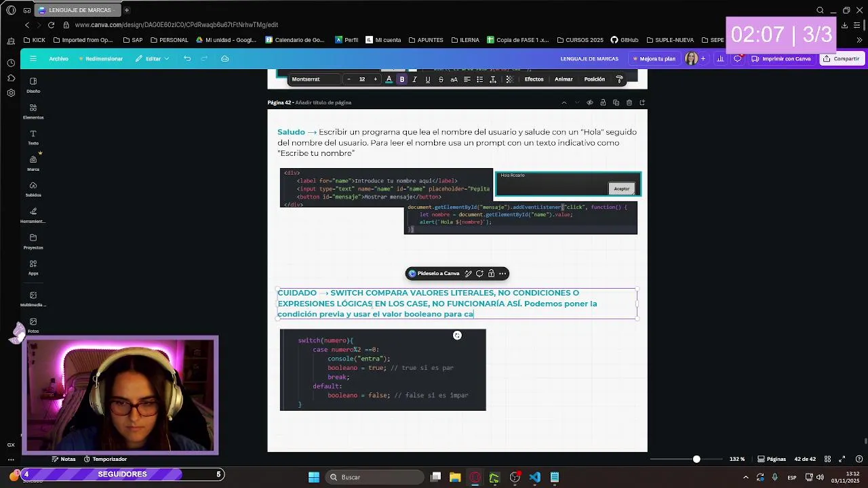Open the 132 % zoom level menu

[737, 460]
